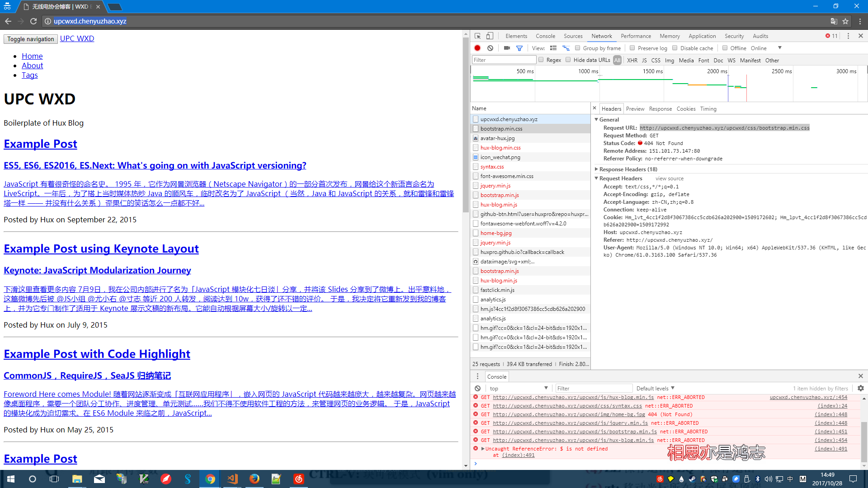This screenshot has height=488, width=868.
Task: Open the About link on the page
Action: (32, 66)
